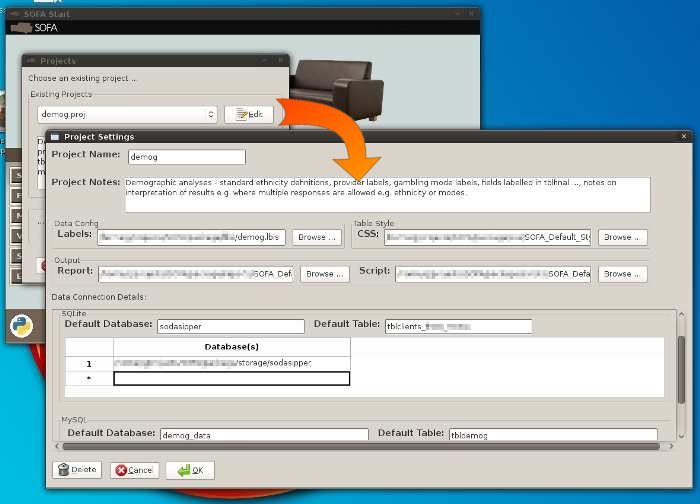Click the Cancel button
The height and width of the screenshot is (504, 700).
(x=134, y=470)
